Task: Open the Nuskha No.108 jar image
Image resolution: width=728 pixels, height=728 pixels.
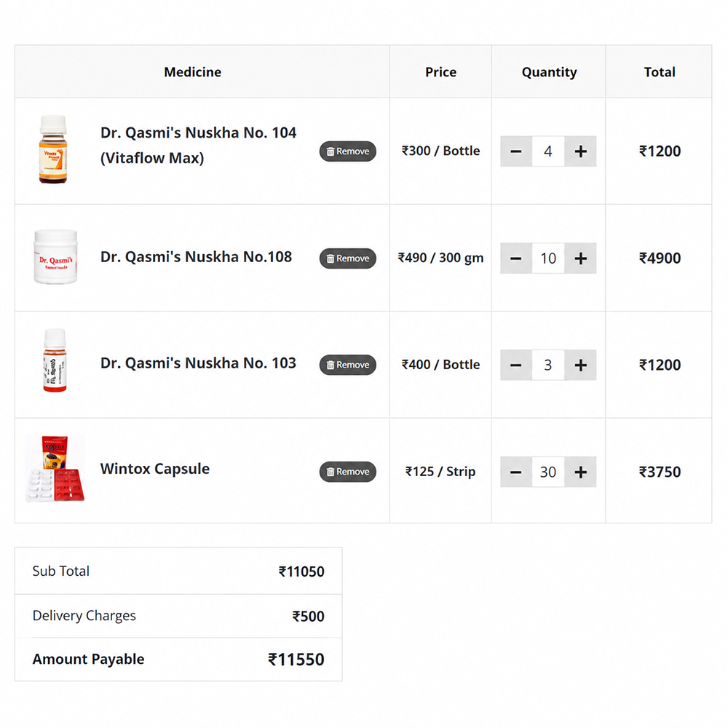Action: [x=56, y=256]
